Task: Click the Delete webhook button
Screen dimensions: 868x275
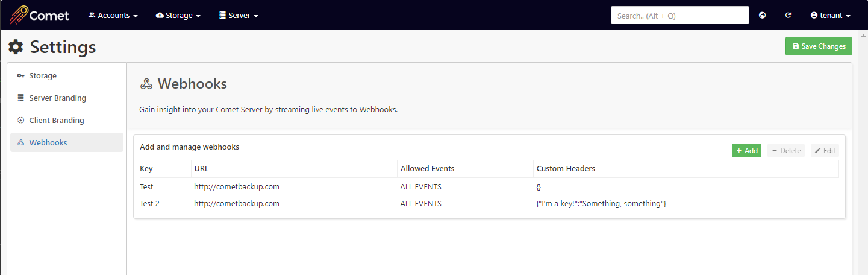Action: coord(785,151)
